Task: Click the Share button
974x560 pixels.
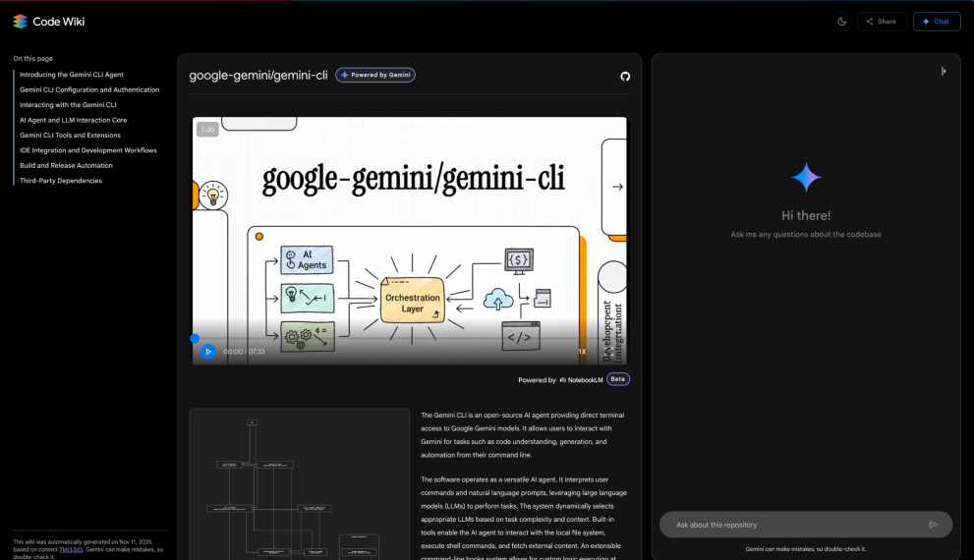Action: click(882, 21)
